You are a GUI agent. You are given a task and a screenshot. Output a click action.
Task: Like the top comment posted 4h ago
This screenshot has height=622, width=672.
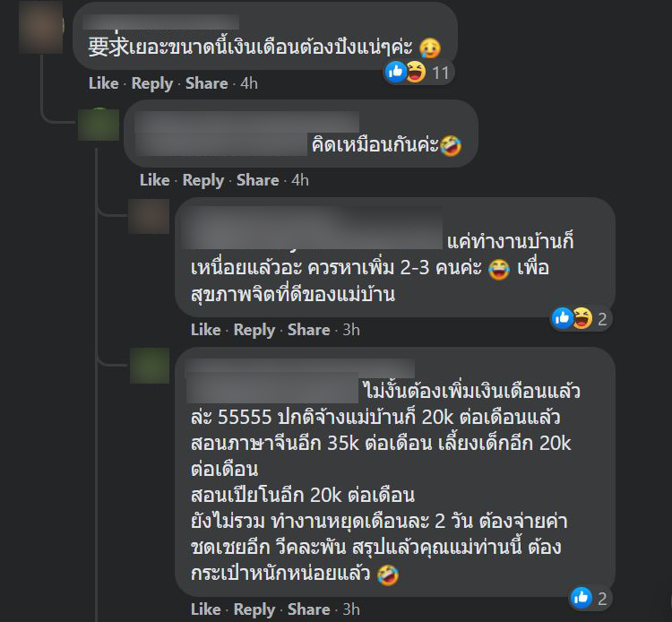pos(104,83)
